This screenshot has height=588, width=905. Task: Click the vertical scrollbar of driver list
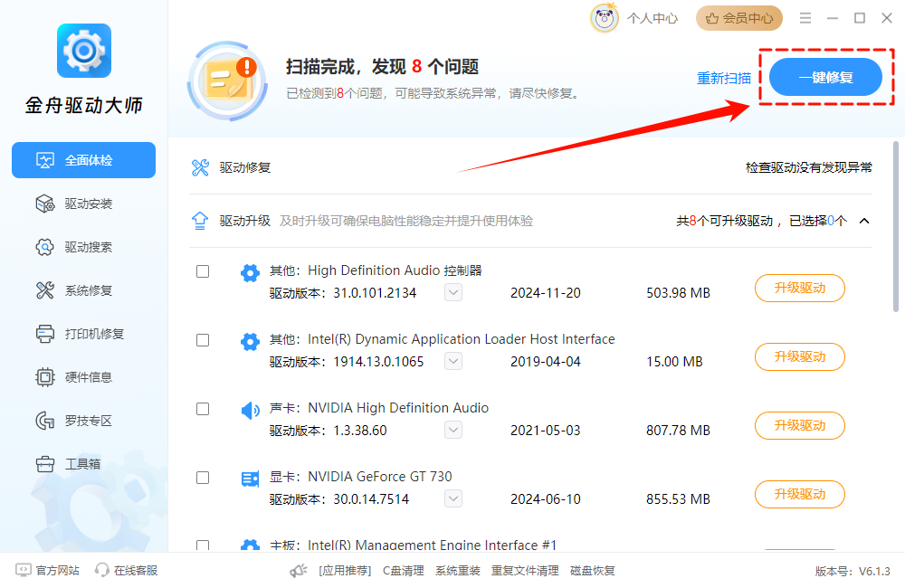pyautogui.click(x=896, y=226)
